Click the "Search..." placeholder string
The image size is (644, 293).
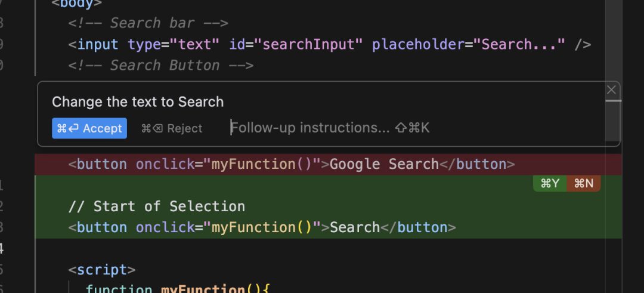coord(523,44)
